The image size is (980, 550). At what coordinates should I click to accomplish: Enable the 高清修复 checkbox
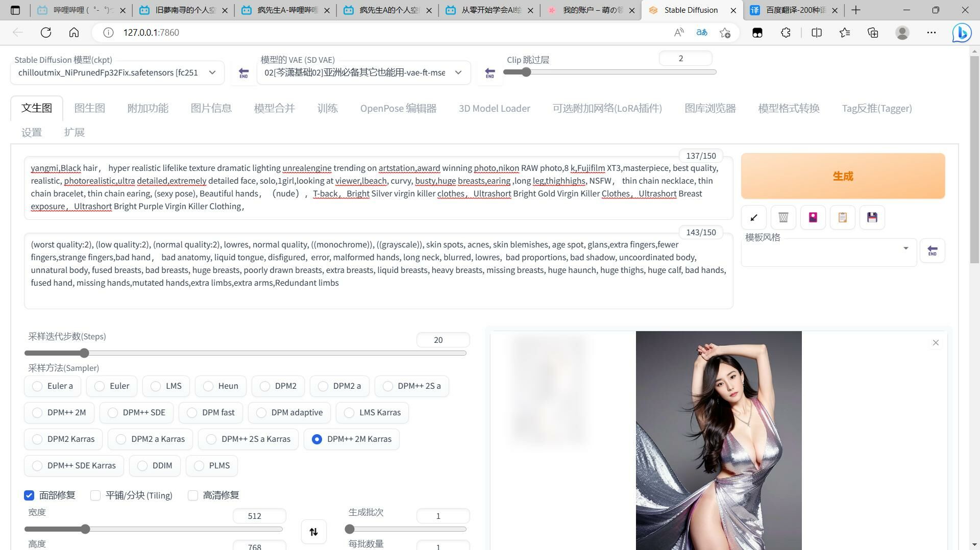pyautogui.click(x=193, y=495)
